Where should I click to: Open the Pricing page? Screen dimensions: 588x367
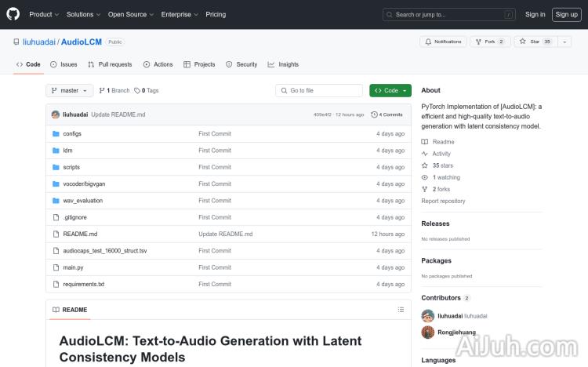pyautogui.click(x=216, y=14)
